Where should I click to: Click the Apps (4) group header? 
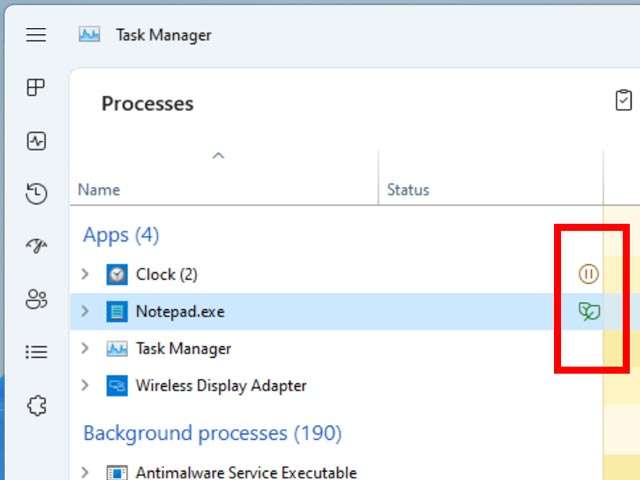tap(121, 235)
